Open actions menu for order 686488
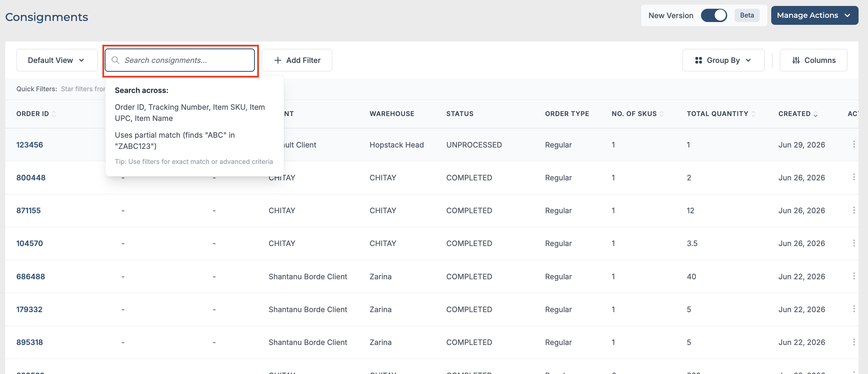Image resolution: width=868 pixels, height=374 pixels. coord(854,276)
